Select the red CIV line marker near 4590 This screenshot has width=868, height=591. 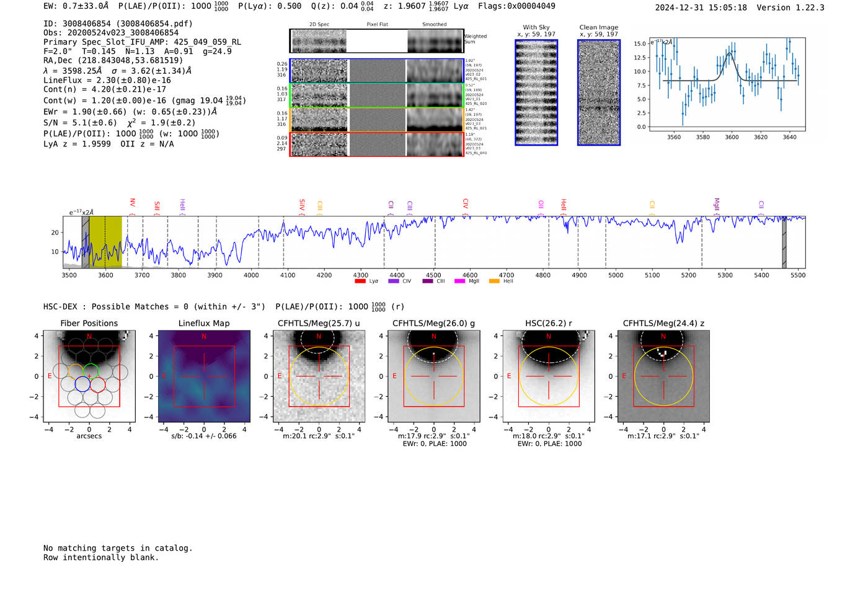(466, 207)
